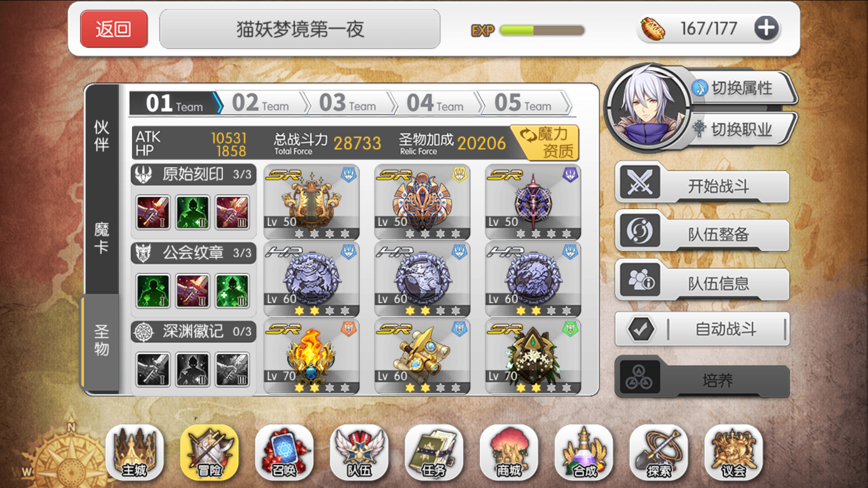Open the 探索 explore shovel icon

click(659, 452)
